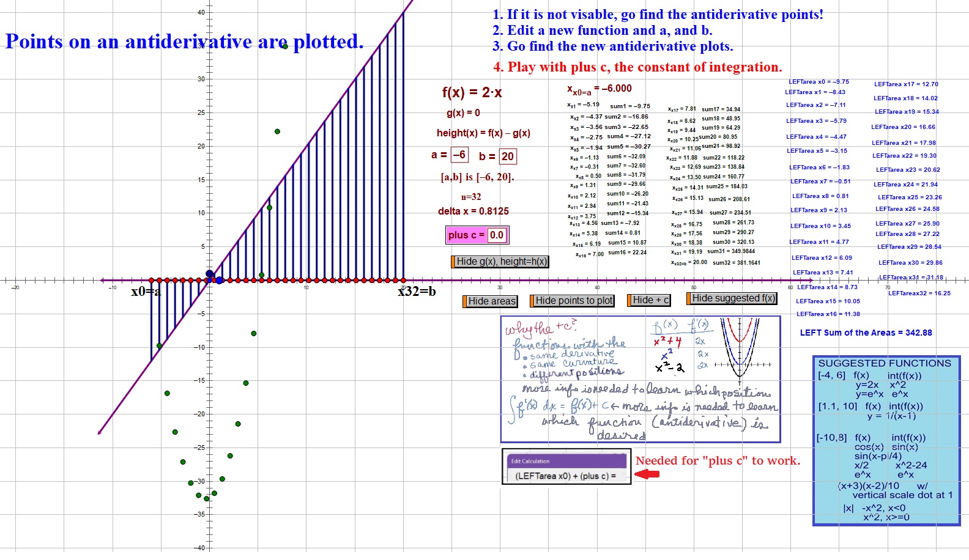Click the "LEFTarea x16 = 11.38" measurement
This screenshot has width=969, height=560.
(x=828, y=314)
